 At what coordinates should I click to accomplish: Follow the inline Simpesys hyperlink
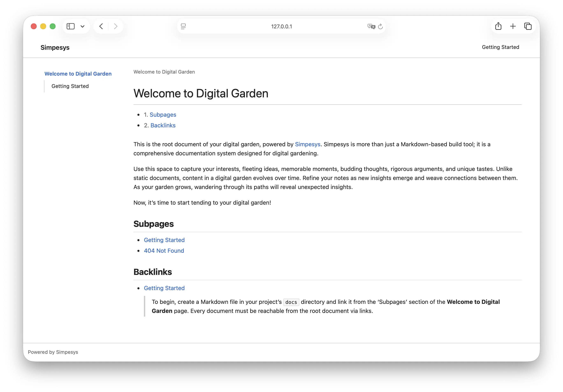pos(307,144)
